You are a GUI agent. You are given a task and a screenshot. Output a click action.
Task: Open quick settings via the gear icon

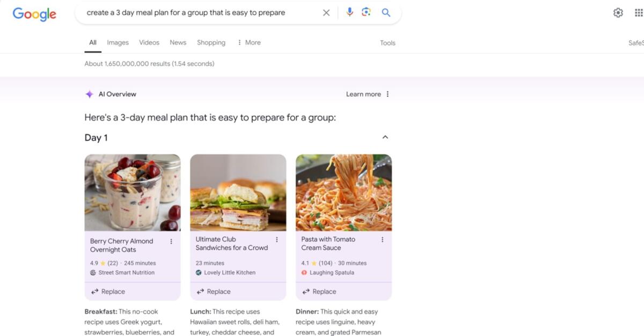618,12
